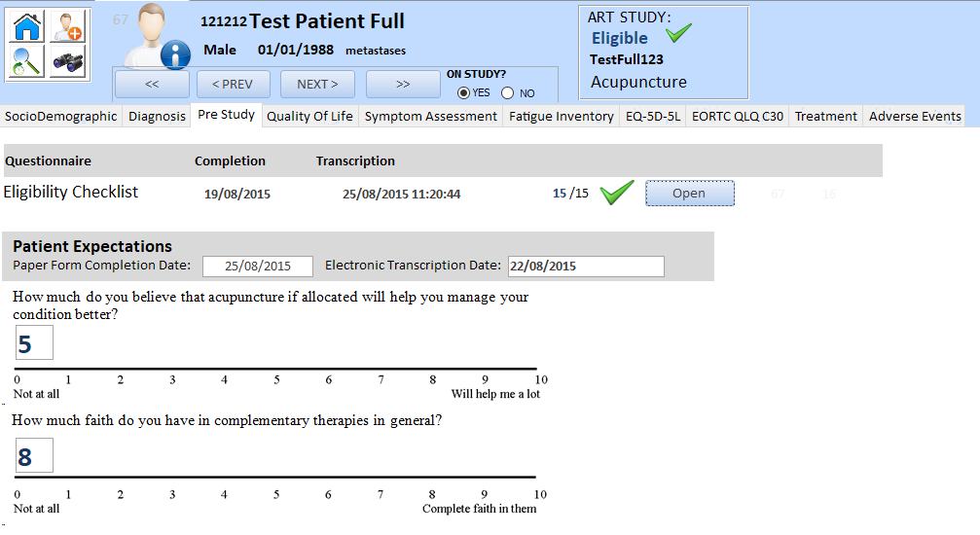Viewport: 980px width, 535px height.
Task: Select YES for On Study
Action: tap(464, 93)
